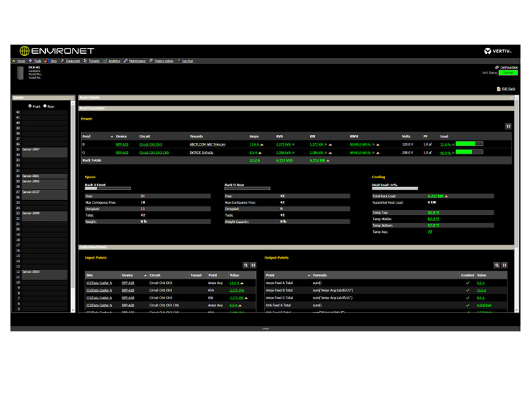Click the Edit Rack page icon
Viewport: 532px width, 399px height.
click(x=499, y=88)
